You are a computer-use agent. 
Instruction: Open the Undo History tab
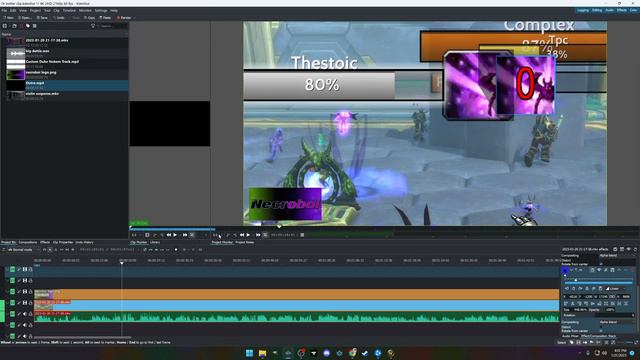84,242
